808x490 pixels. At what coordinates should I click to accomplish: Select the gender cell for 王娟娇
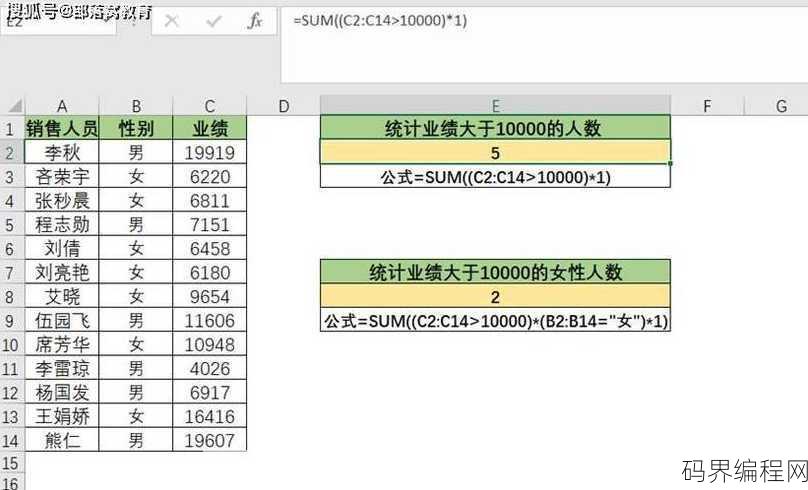[x=136, y=416]
